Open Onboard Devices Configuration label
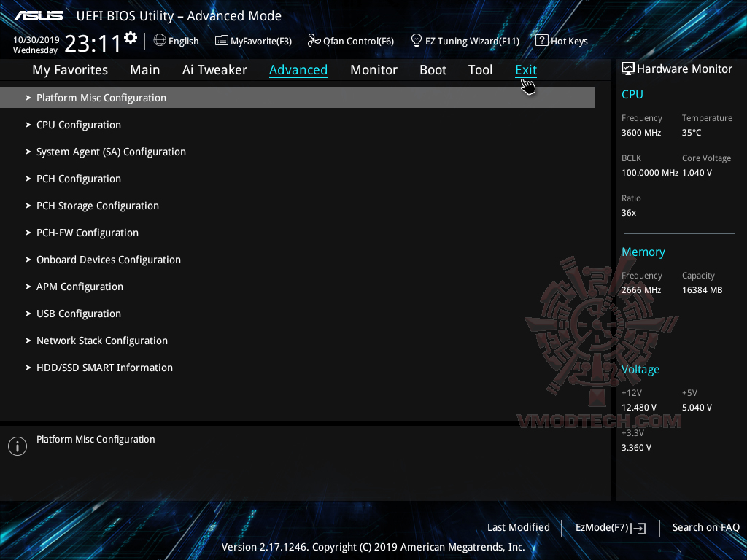 point(109,260)
